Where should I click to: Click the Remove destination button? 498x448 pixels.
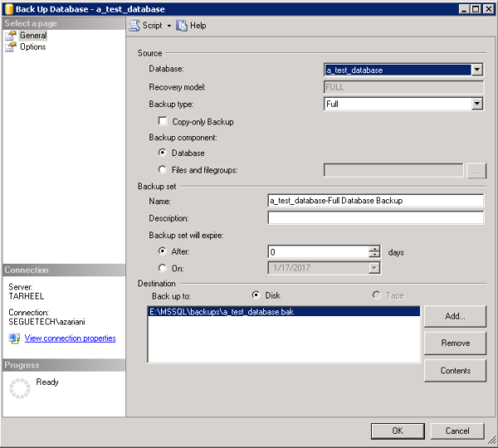point(455,343)
